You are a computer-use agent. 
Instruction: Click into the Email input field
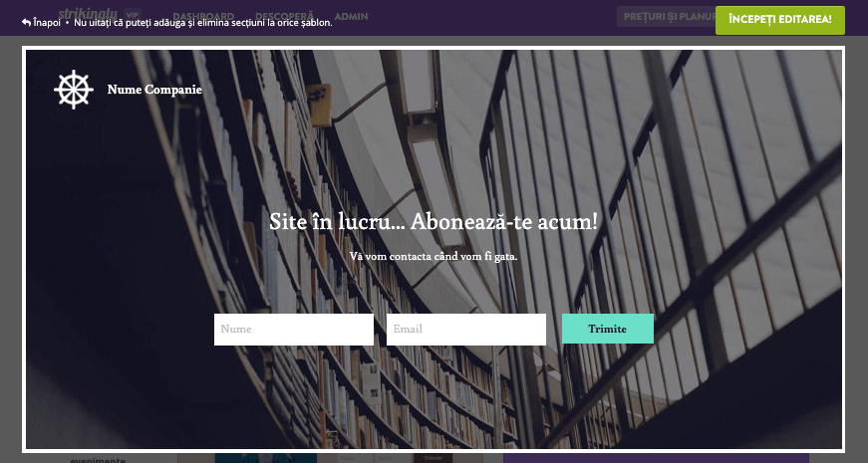(x=466, y=330)
